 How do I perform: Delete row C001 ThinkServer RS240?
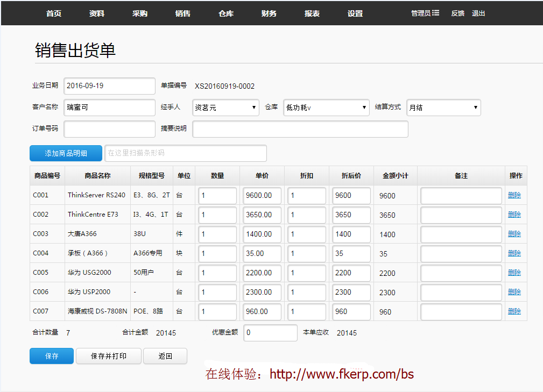tap(514, 195)
